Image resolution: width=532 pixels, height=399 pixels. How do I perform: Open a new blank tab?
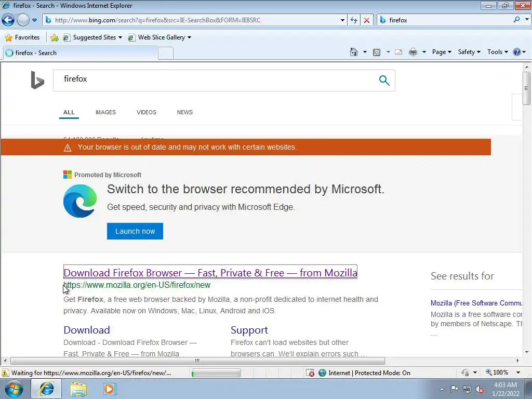(166, 54)
